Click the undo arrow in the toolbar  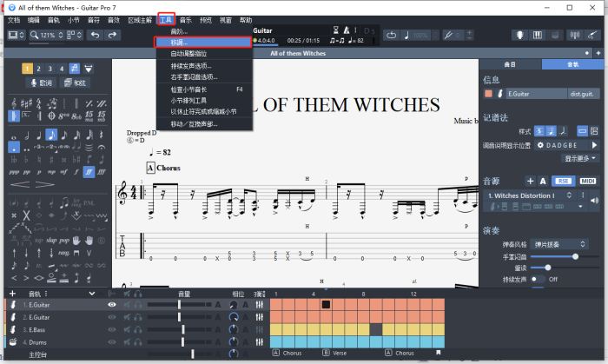(96, 35)
